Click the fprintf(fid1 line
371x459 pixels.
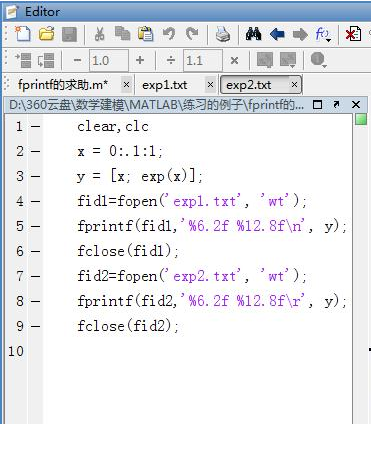[x=212, y=226]
